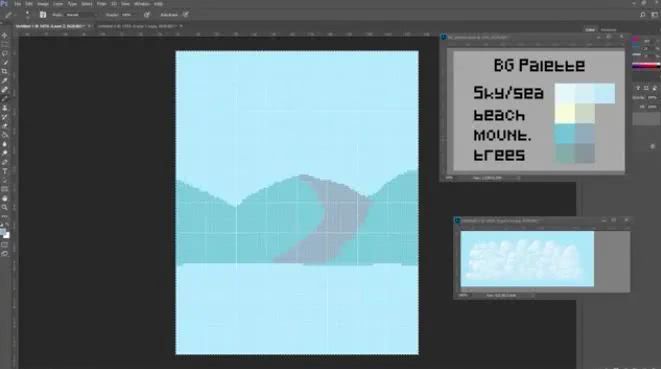Viewport: 661px width, 369px height.
Task: Pick the lightest Sky/sea swatch in palette
Action: pyautogui.click(x=565, y=93)
